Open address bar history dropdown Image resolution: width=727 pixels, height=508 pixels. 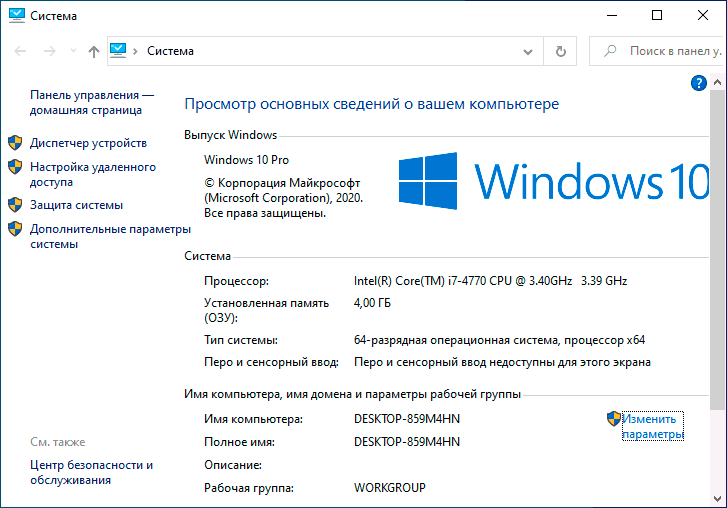click(x=528, y=51)
